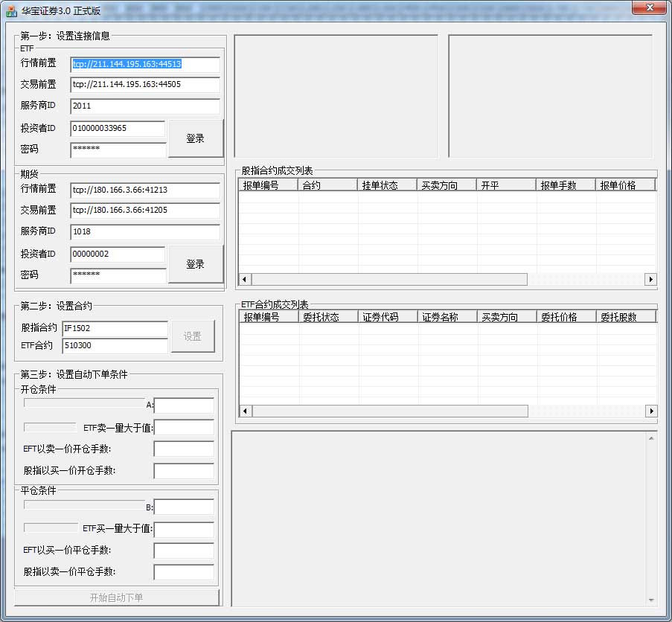
Task: Click the 挂单状态 column header
Action: click(x=387, y=185)
